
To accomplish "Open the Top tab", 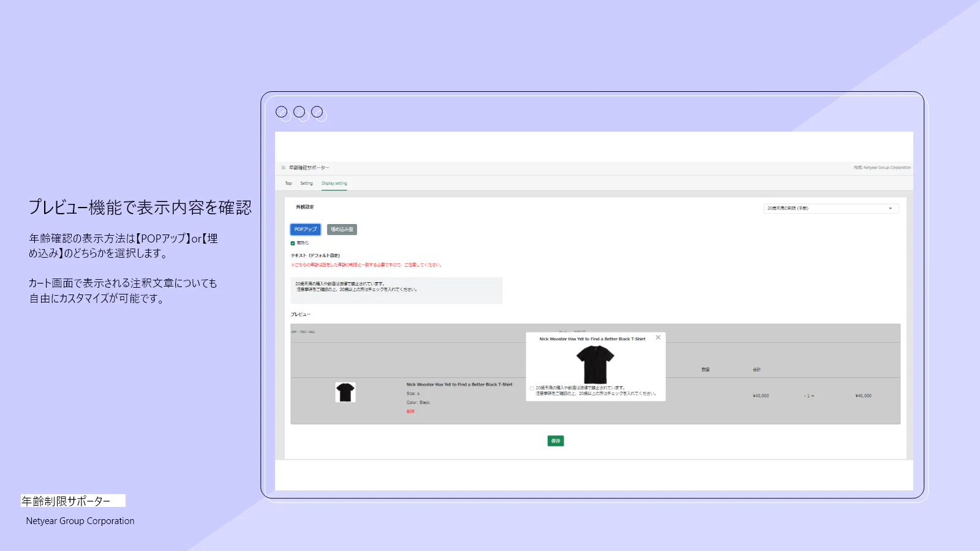I will pos(288,183).
